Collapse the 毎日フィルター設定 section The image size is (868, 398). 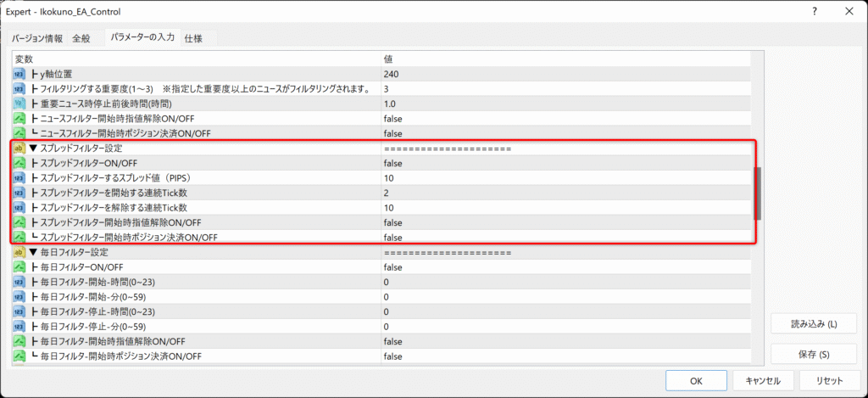[x=33, y=252]
